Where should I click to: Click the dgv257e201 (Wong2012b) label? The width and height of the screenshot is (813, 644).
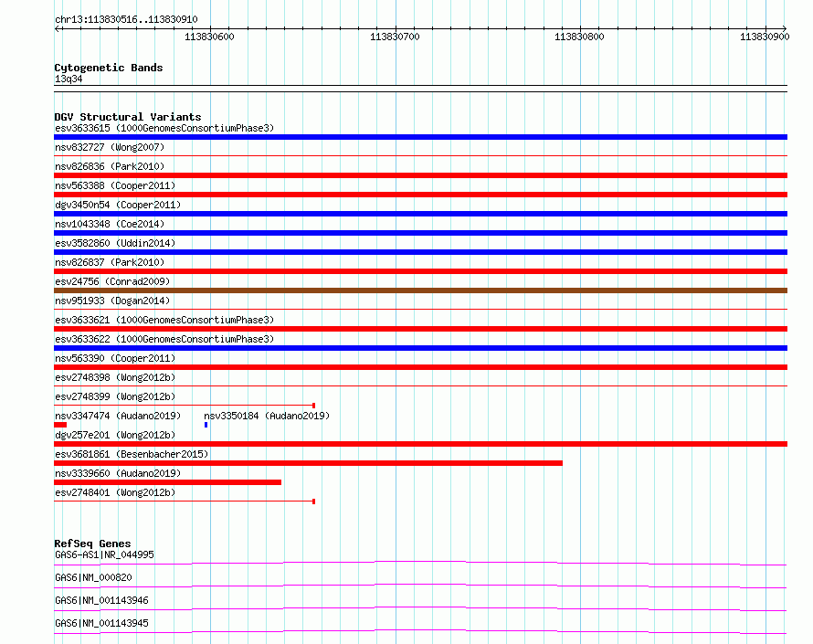point(115,435)
